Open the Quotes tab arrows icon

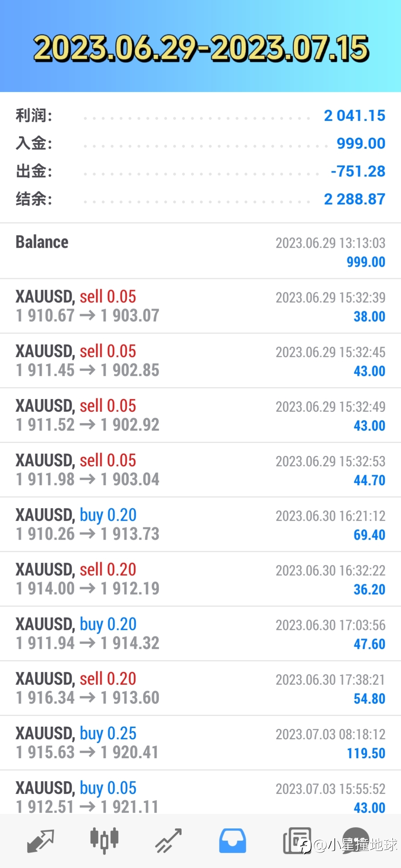(40, 841)
